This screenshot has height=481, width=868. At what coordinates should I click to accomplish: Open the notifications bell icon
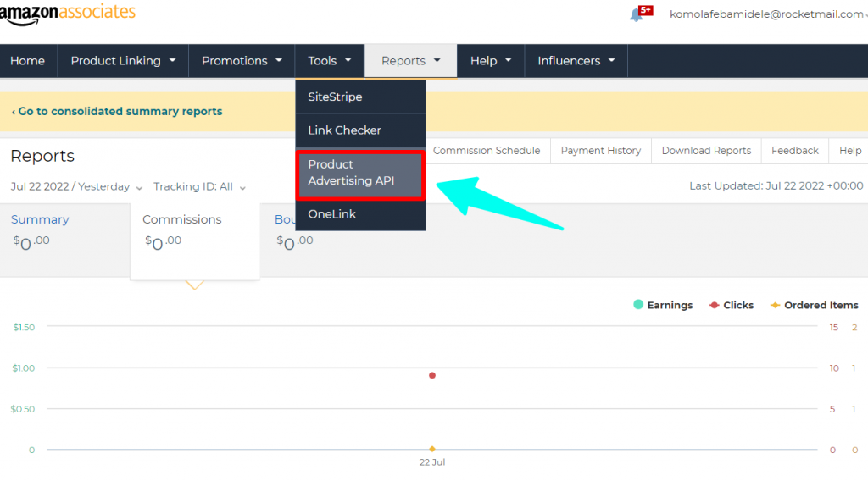coord(636,15)
